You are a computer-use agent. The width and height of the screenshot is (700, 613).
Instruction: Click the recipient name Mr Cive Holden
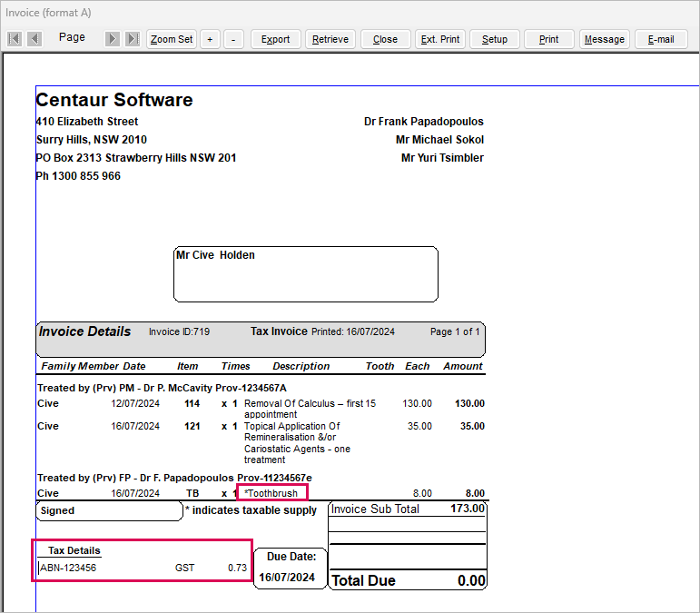click(x=215, y=255)
